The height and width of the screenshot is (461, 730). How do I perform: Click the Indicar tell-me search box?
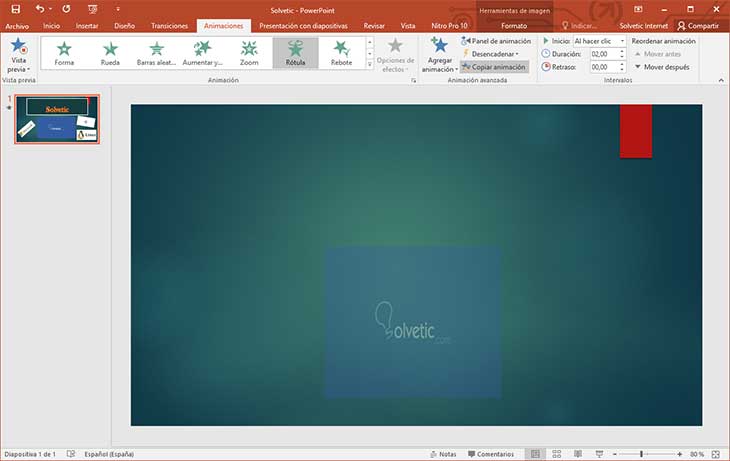580,26
